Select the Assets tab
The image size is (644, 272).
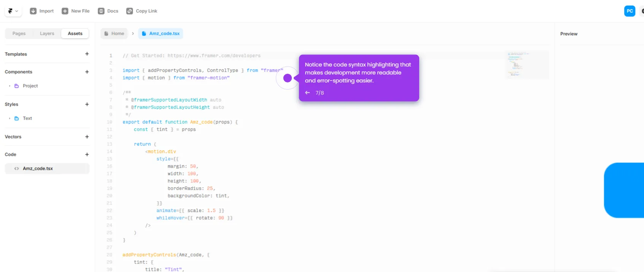point(75,33)
